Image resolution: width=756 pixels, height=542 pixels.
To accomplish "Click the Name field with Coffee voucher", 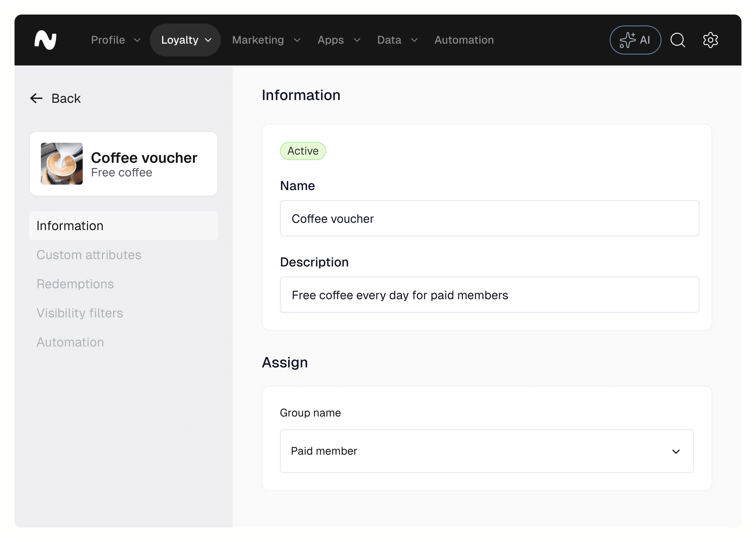I will (489, 219).
